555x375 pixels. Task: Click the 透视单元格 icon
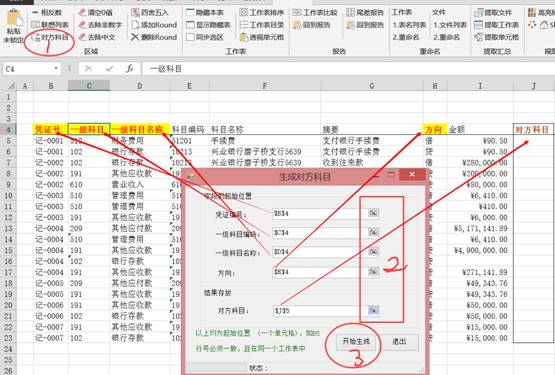[244, 37]
